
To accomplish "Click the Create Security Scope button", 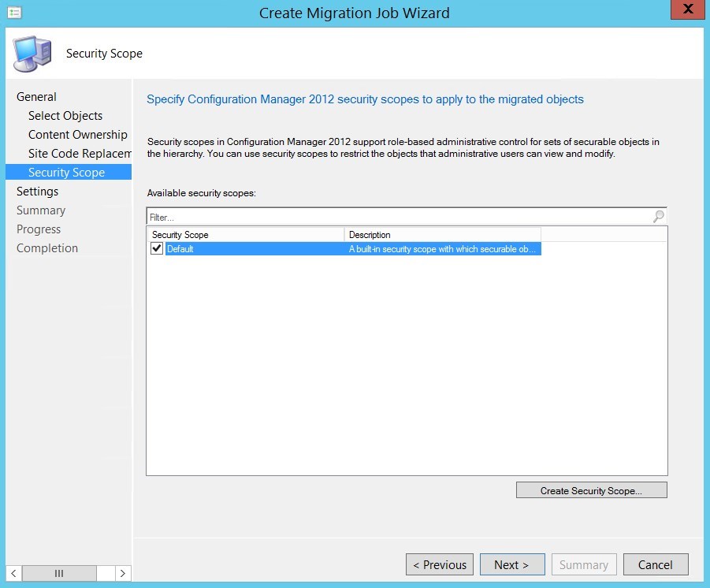I will (x=591, y=489).
